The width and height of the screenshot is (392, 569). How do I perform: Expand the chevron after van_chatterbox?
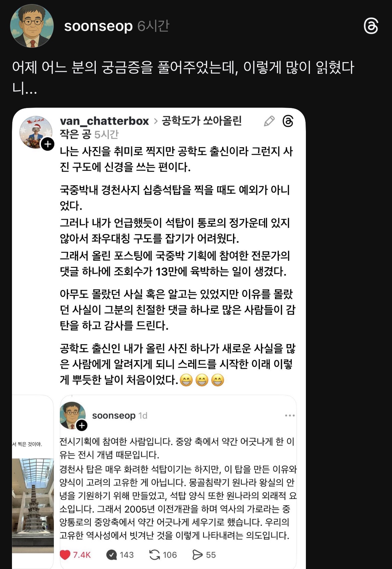156,121
